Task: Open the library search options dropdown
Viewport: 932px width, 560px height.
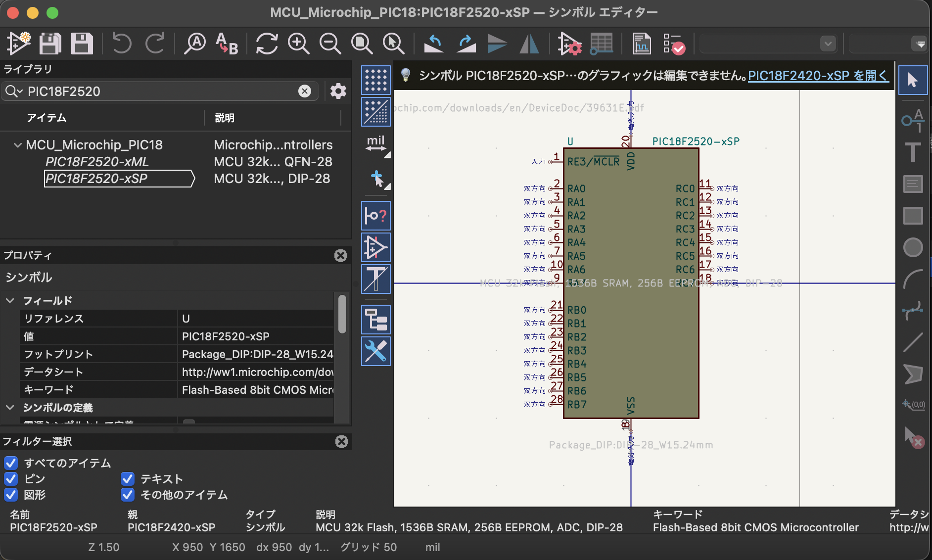Action: pos(13,92)
